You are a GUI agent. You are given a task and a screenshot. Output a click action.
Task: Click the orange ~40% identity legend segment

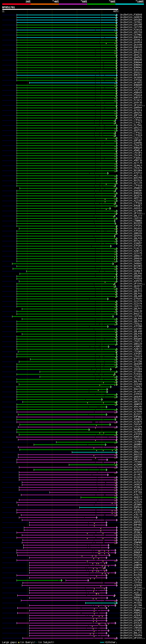tap(45, 4)
